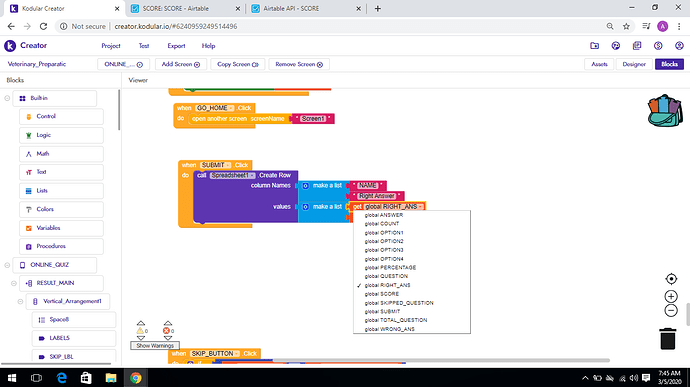This screenshot has width=690, height=387.
Task: Open the SKIP_BUTTON component dropdown
Action: (215, 354)
